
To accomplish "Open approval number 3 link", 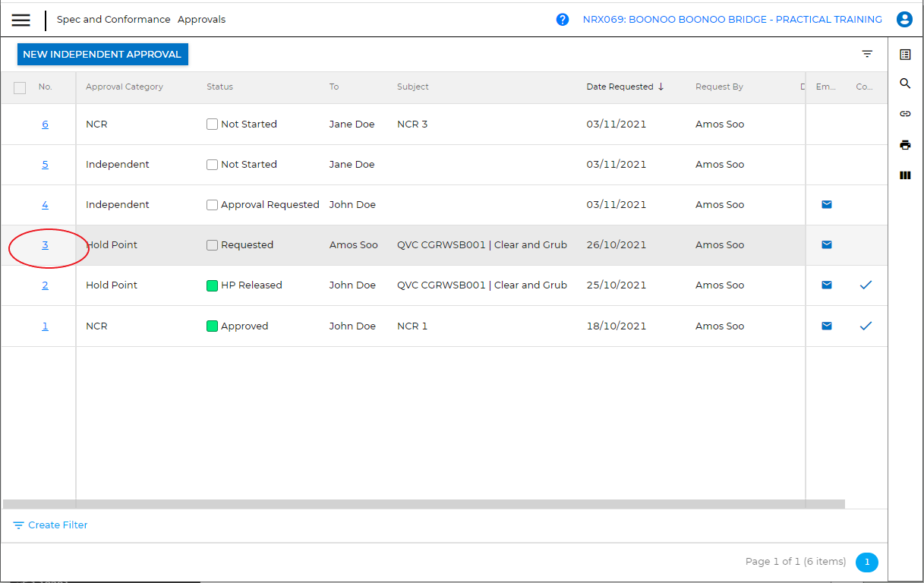I will pyautogui.click(x=45, y=244).
